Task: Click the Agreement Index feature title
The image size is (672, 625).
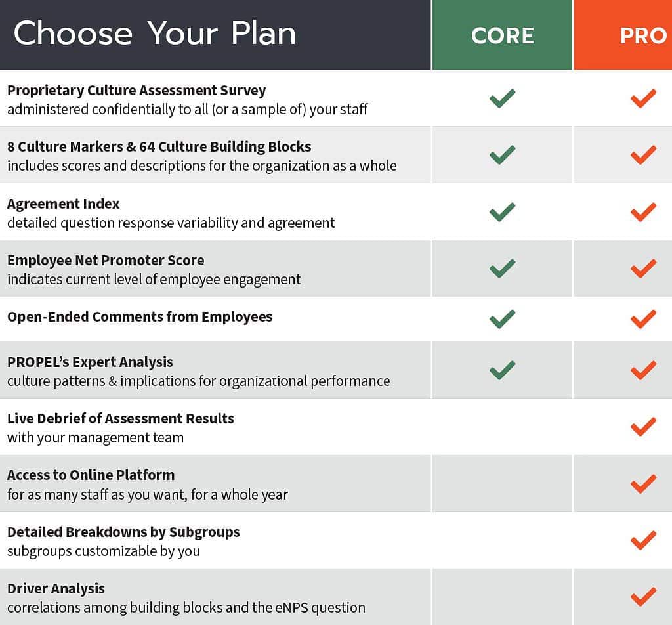Action: [64, 204]
